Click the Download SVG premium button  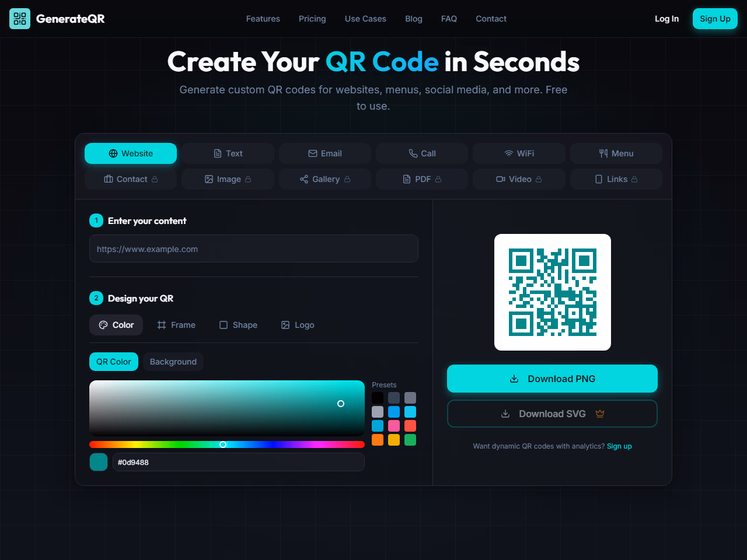552,414
